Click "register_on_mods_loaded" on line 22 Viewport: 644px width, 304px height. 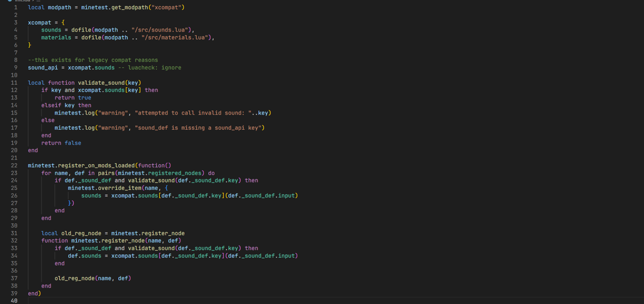96,166
